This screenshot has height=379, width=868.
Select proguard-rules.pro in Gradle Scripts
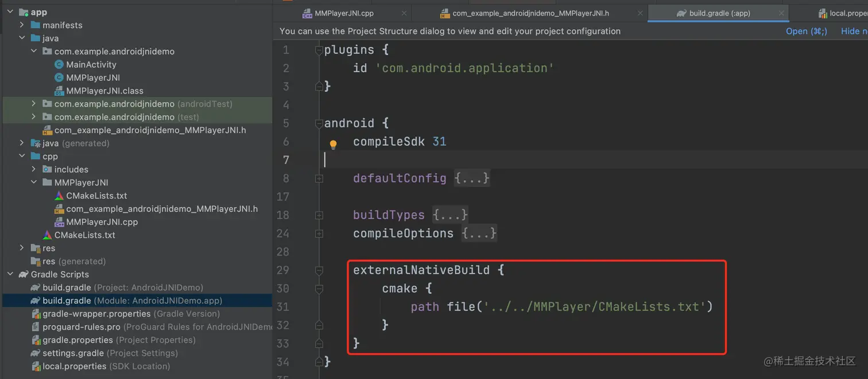coord(138,327)
